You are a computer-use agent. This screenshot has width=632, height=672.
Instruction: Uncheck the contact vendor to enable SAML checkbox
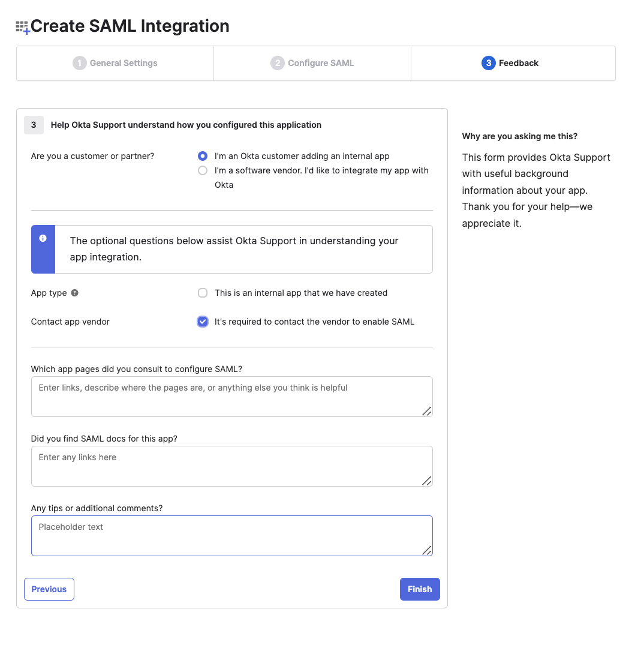point(203,322)
